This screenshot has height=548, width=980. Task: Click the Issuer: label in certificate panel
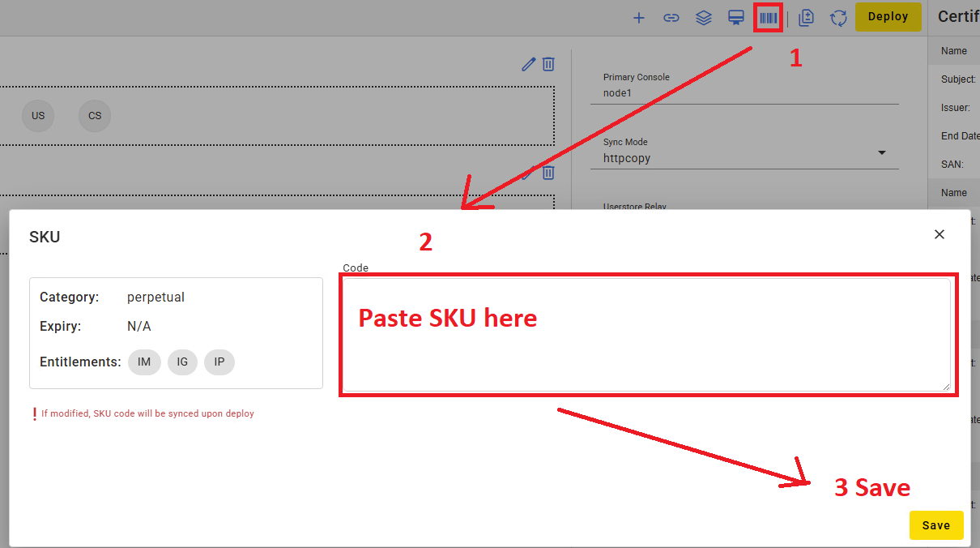(956, 108)
